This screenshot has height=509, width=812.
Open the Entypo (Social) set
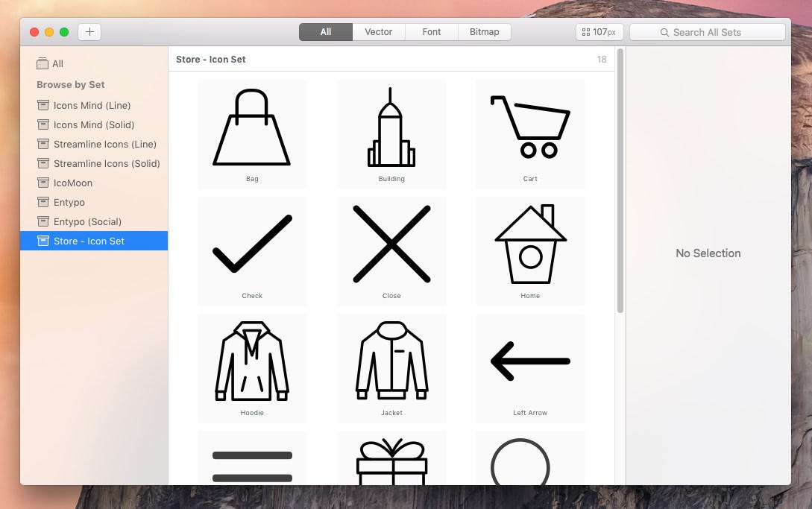(x=94, y=221)
